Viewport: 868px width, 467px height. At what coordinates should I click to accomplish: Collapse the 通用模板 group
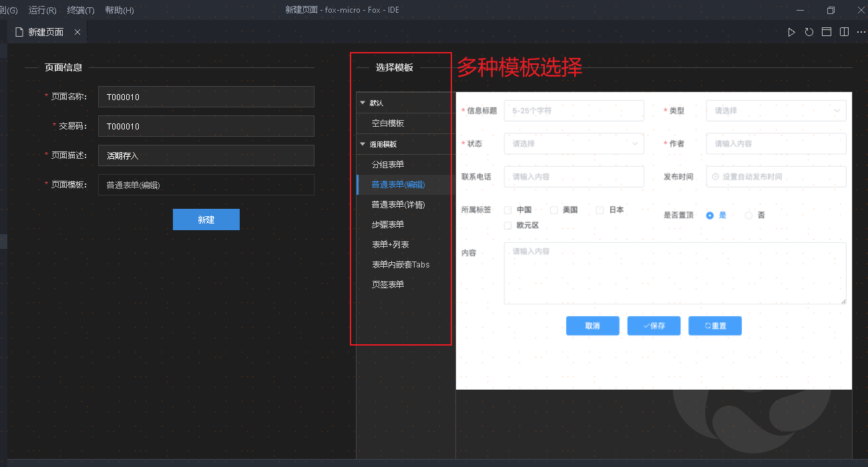tap(363, 144)
